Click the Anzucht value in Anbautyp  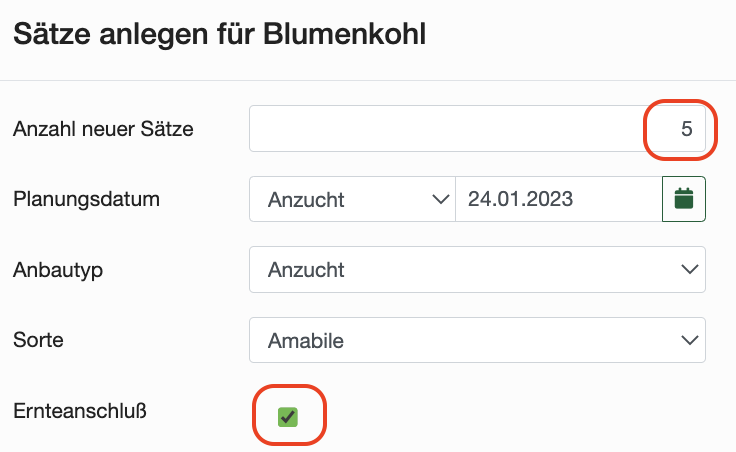pyautogui.click(x=306, y=270)
